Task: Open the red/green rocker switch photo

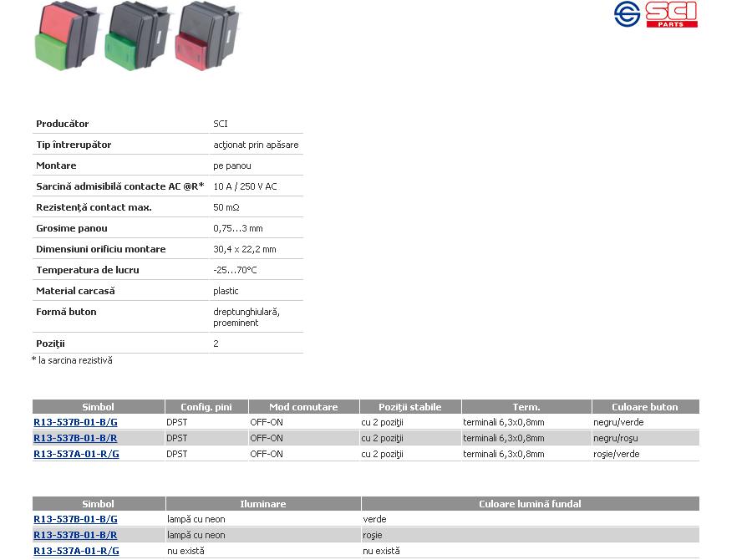Action: click(68, 37)
